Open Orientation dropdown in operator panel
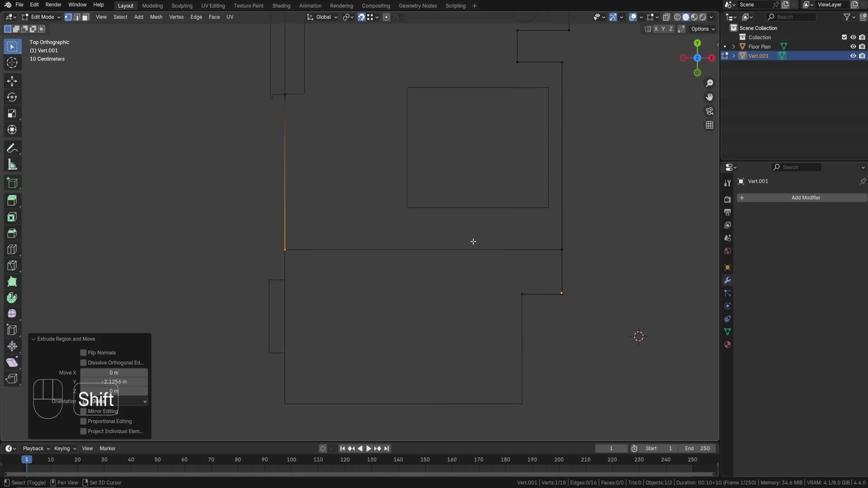This screenshot has height=488, width=868. coord(115,402)
